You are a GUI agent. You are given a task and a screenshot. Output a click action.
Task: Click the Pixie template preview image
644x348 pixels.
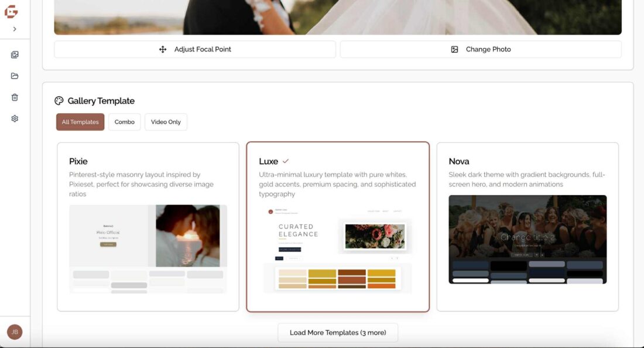pos(148,248)
